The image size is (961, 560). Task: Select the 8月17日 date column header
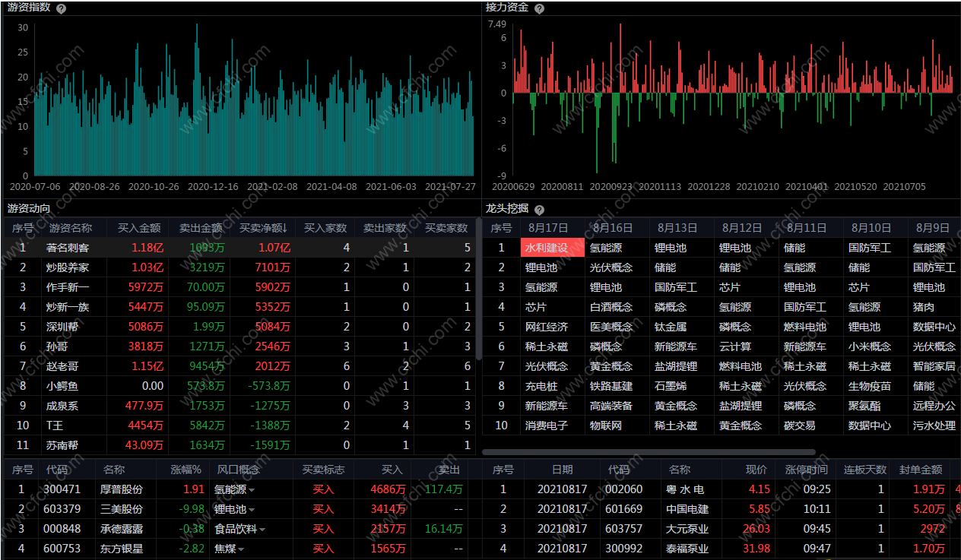pos(548,228)
